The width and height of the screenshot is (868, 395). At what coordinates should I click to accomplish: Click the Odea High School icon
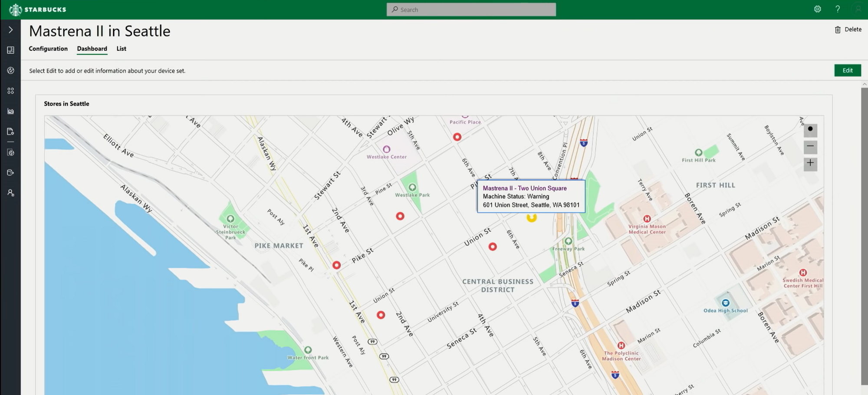click(725, 303)
